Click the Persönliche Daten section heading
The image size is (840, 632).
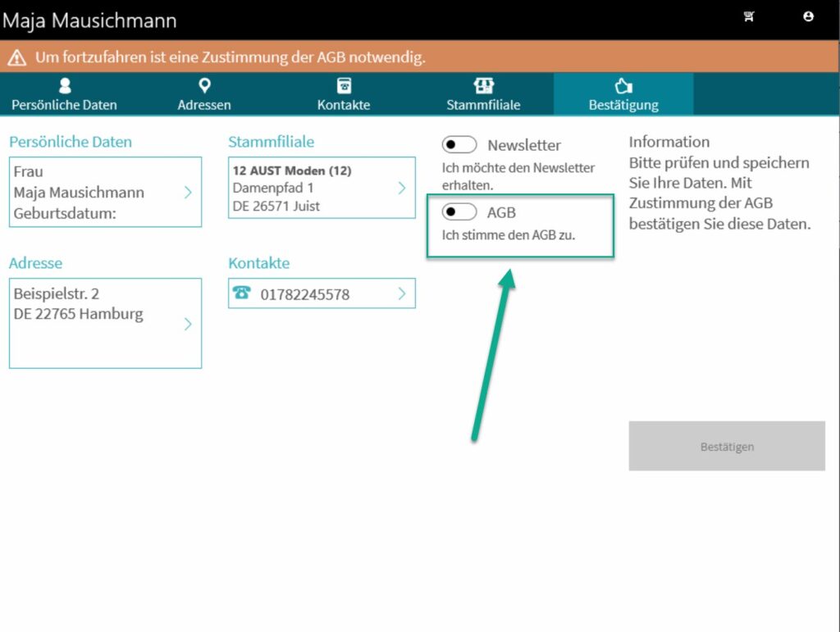[71, 142]
